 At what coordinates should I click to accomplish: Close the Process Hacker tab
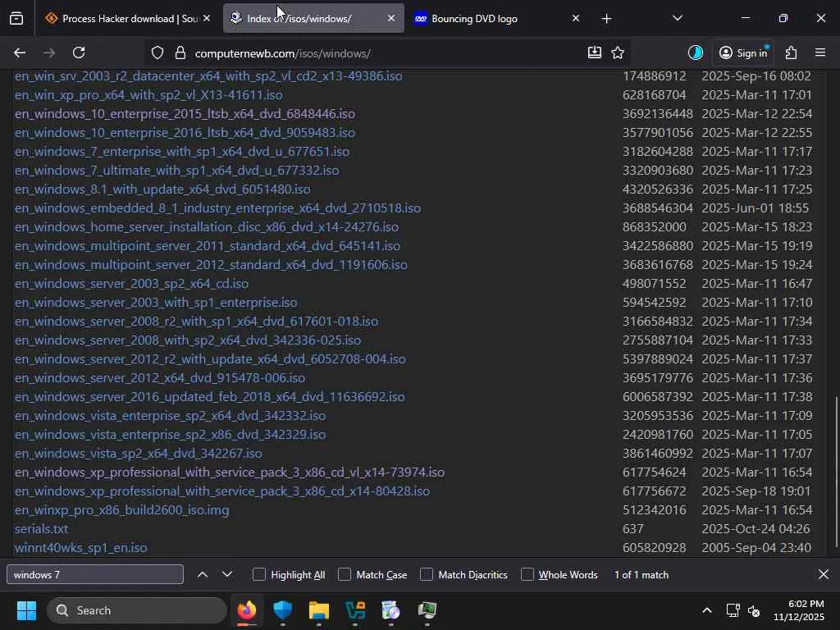[207, 18]
